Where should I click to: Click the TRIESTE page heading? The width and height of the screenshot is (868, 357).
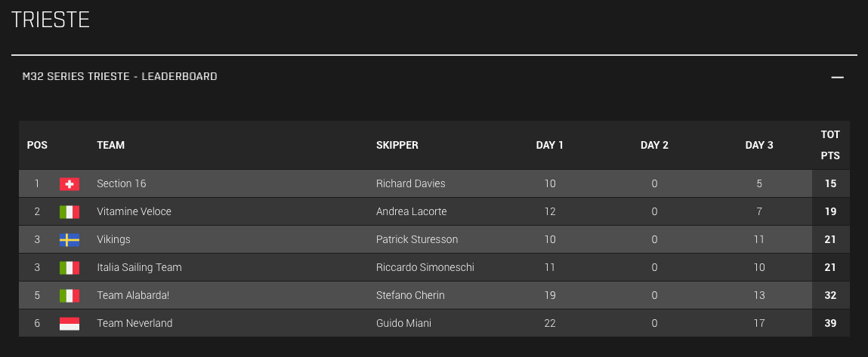(51, 20)
